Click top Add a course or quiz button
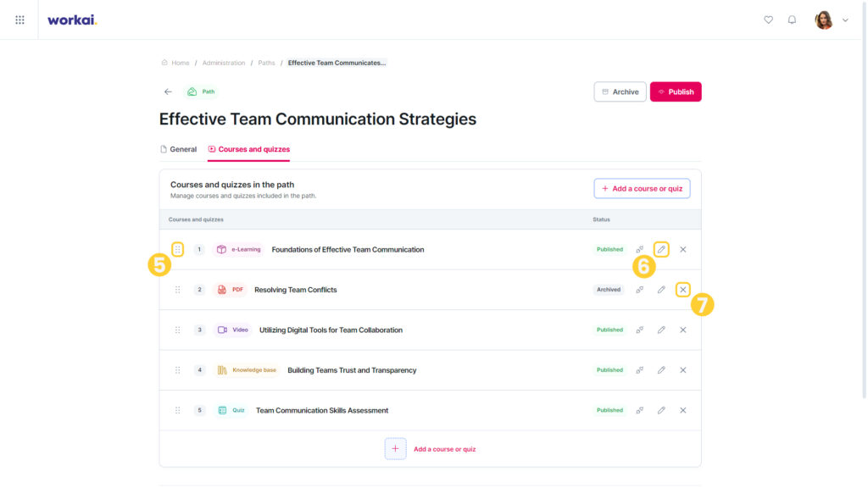The image size is (868, 488). (643, 189)
